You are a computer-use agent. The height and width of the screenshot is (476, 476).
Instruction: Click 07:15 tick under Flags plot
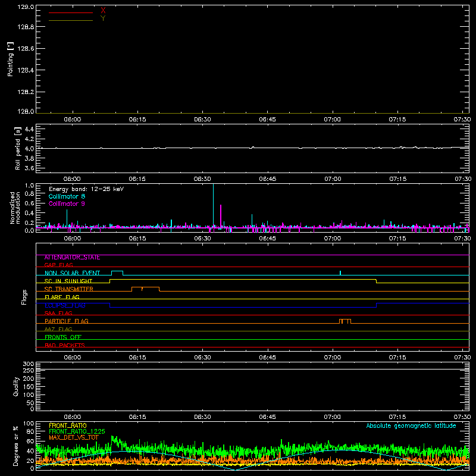(x=397, y=358)
